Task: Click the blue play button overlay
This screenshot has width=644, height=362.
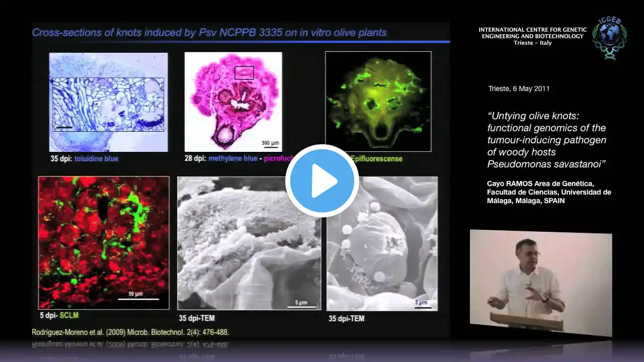Action: [x=322, y=181]
